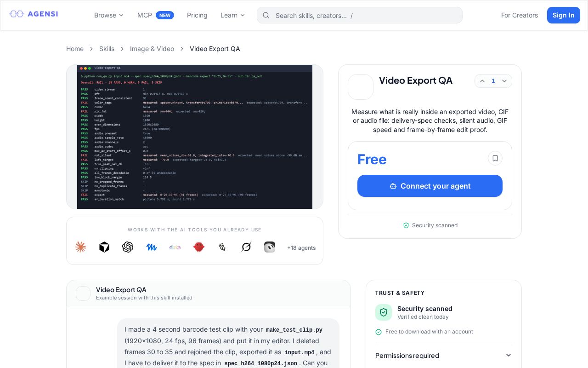Click the skill avatar beside the title
Screen dimensions: 588x368
(x=361, y=87)
